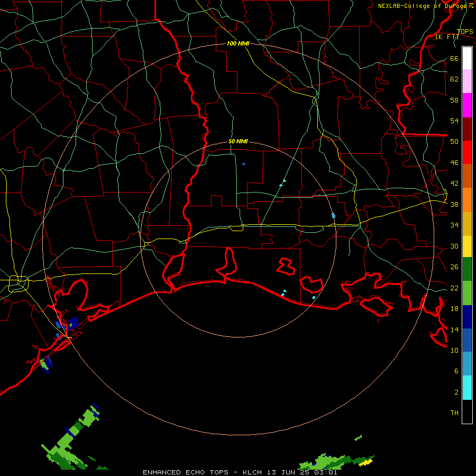Click the 62 legend value
This screenshot has width=476, height=476.
[454, 79]
